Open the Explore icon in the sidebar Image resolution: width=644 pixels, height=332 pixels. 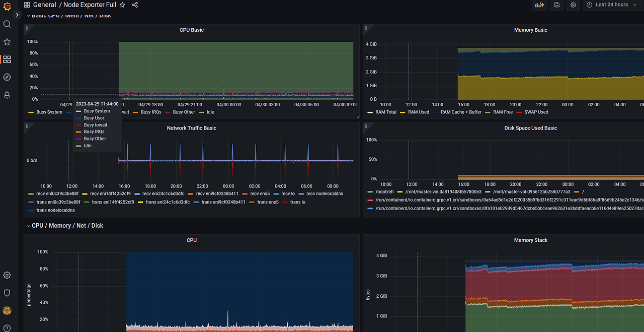pos(7,77)
